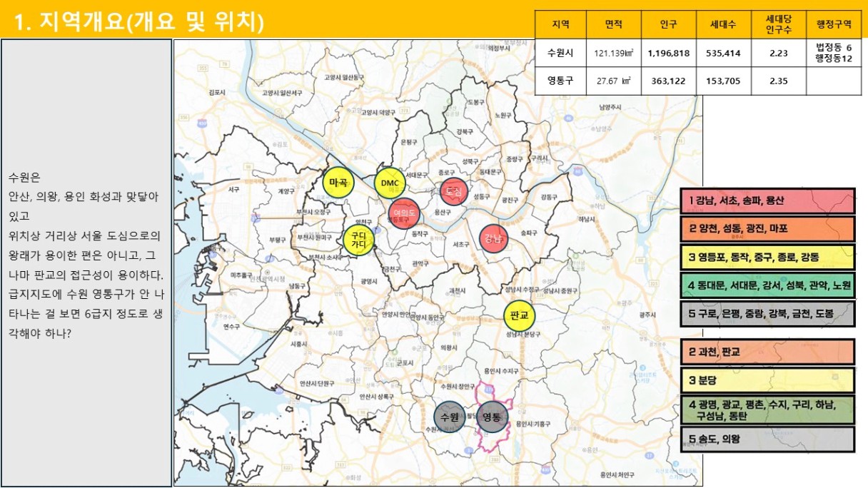Image resolution: width=868 pixels, height=488 pixels.
Task: Select the gray 영통 circle marker
Action: [x=493, y=417]
